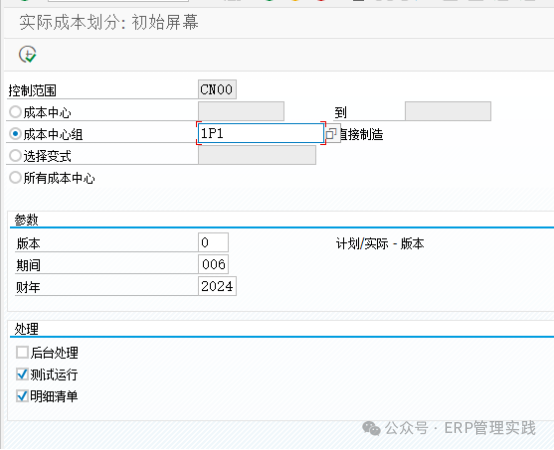Click the 期间 field showing 006
The image size is (554, 450).
pyautogui.click(x=213, y=264)
